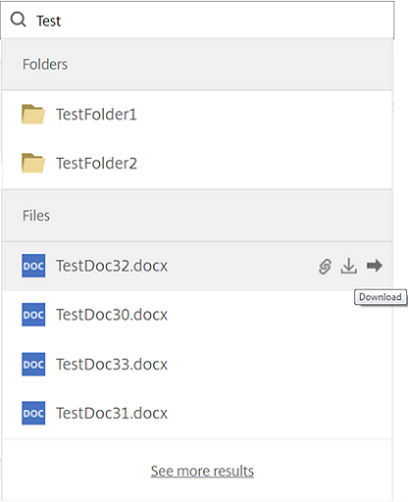Click the See more results link
The image size is (408, 502).
pos(202,471)
